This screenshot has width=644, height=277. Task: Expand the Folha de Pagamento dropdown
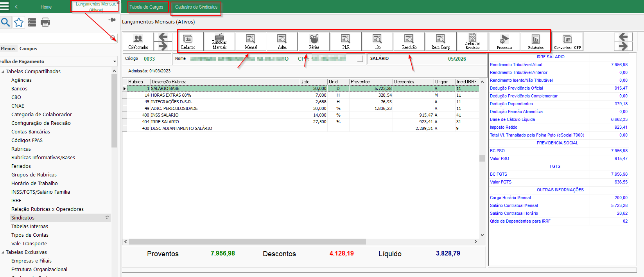[x=115, y=61]
